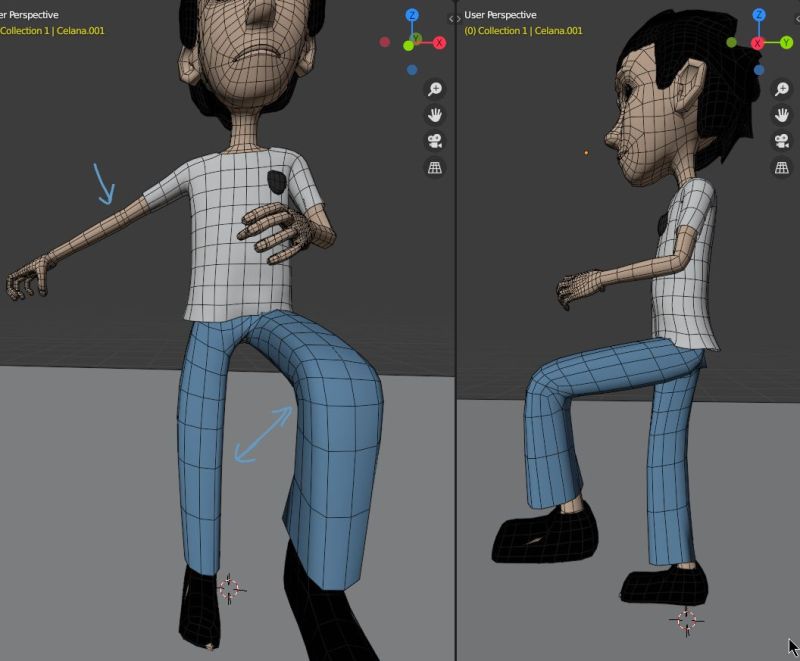Click the green Y axis on the right gizmo
The height and width of the screenshot is (661, 800).
[x=786, y=43]
